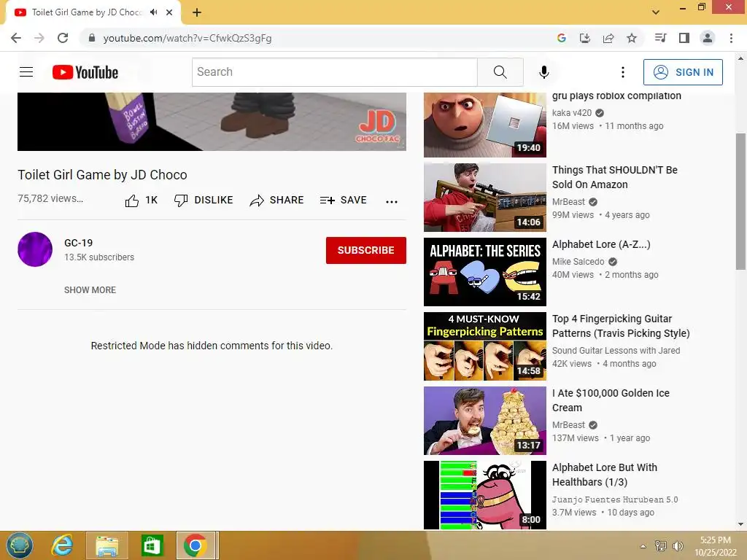Save video to a playlist

tap(343, 201)
